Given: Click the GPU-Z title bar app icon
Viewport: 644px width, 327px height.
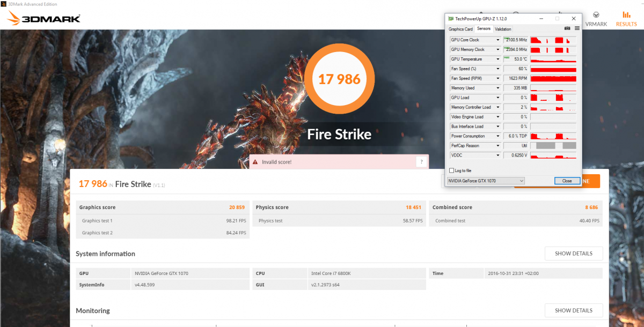Looking at the screenshot, I should [x=451, y=18].
